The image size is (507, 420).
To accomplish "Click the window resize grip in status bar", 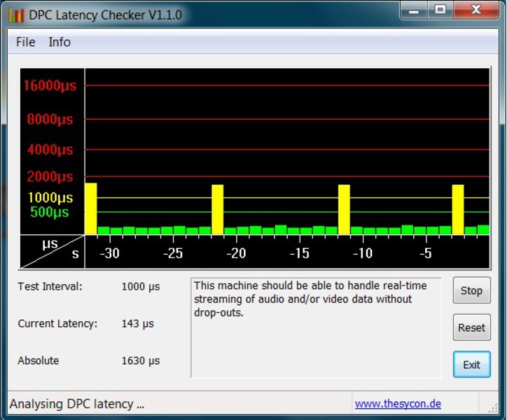I will click(493, 408).
